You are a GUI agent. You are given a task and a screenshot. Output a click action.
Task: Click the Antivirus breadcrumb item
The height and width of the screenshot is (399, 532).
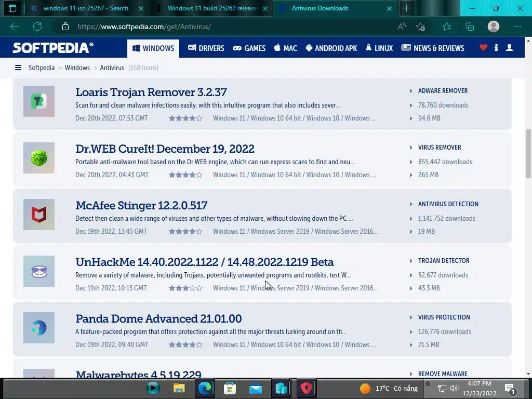pos(112,68)
